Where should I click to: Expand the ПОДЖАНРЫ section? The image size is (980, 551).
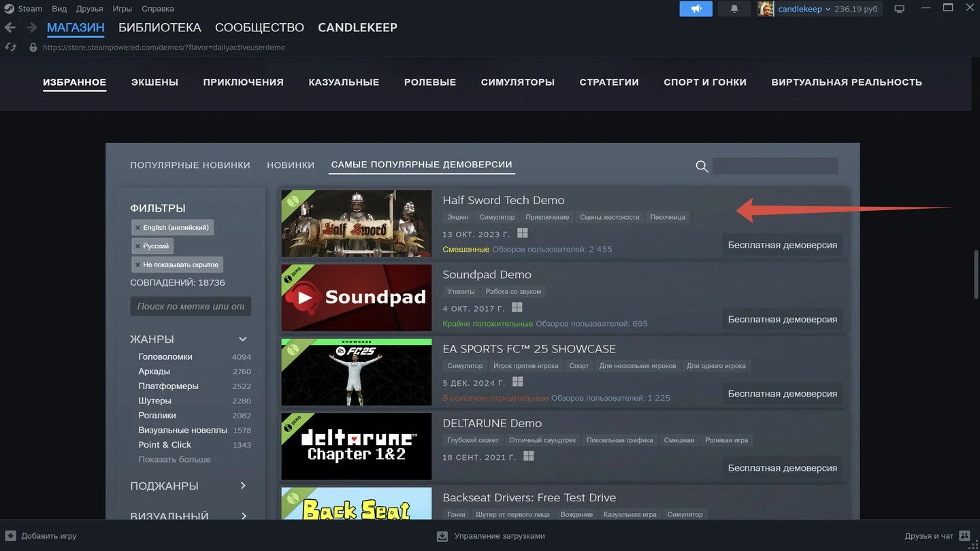tap(243, 486)
